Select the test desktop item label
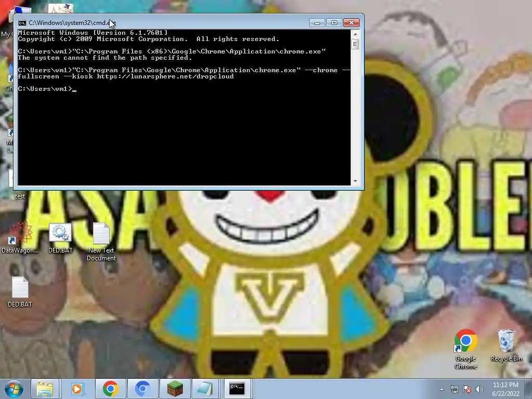 point(20,196)
